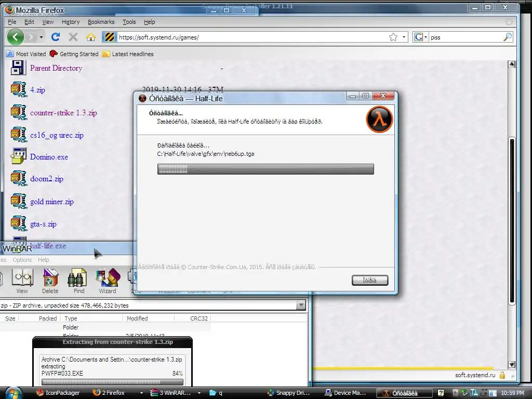Open Firefox History menu

click(71, 22)
